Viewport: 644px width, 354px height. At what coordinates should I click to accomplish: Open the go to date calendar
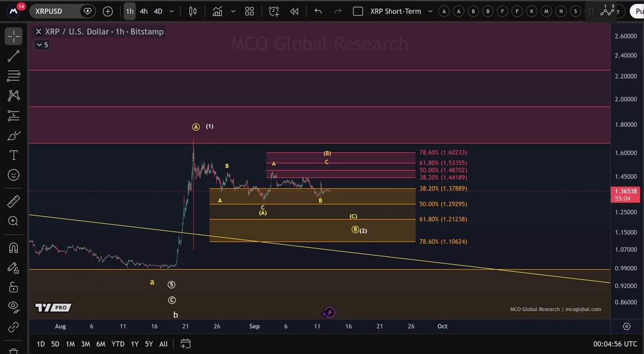(x=186, y=344)
